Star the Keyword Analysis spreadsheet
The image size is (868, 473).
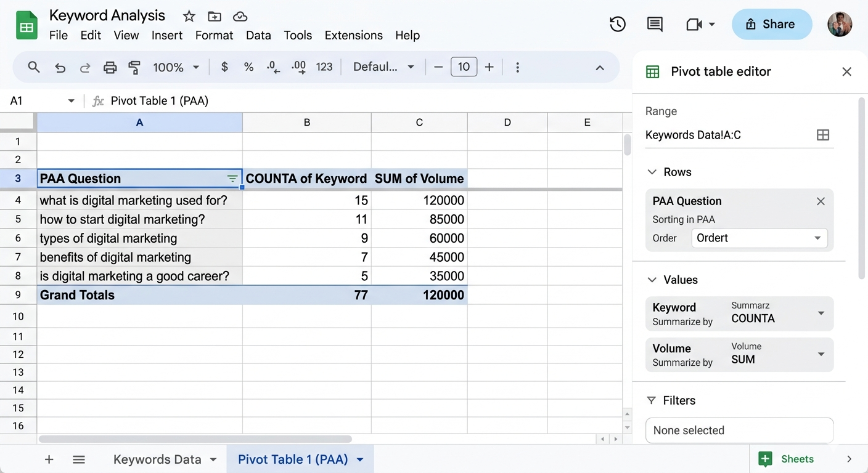[x=189, y=16]
